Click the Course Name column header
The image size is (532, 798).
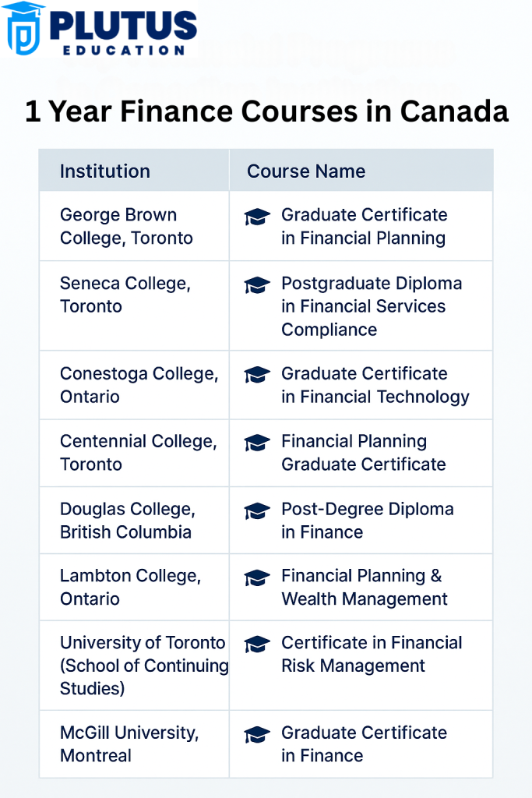click(x=306, y=171)
